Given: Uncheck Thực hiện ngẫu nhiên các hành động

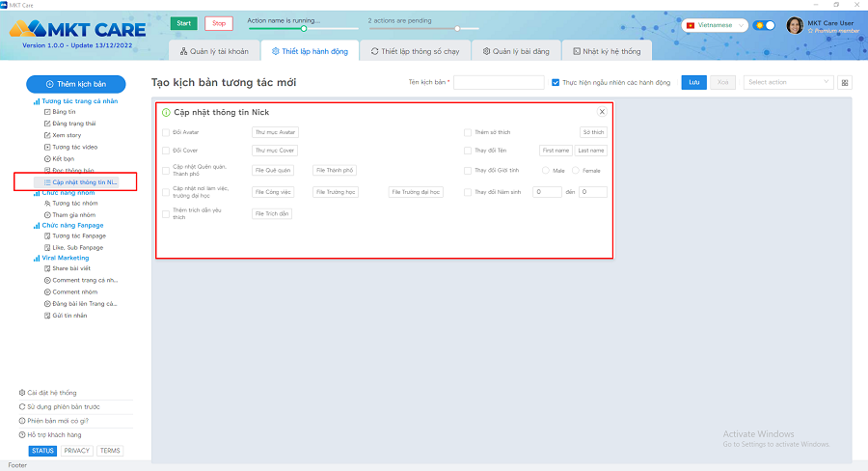Looking at the screenshot, I should coord(555,83).
